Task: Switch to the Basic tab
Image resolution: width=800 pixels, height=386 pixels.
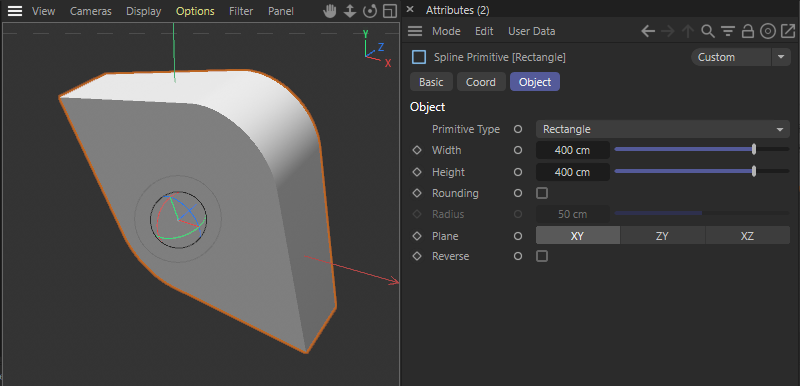Action: click(431, 82)
